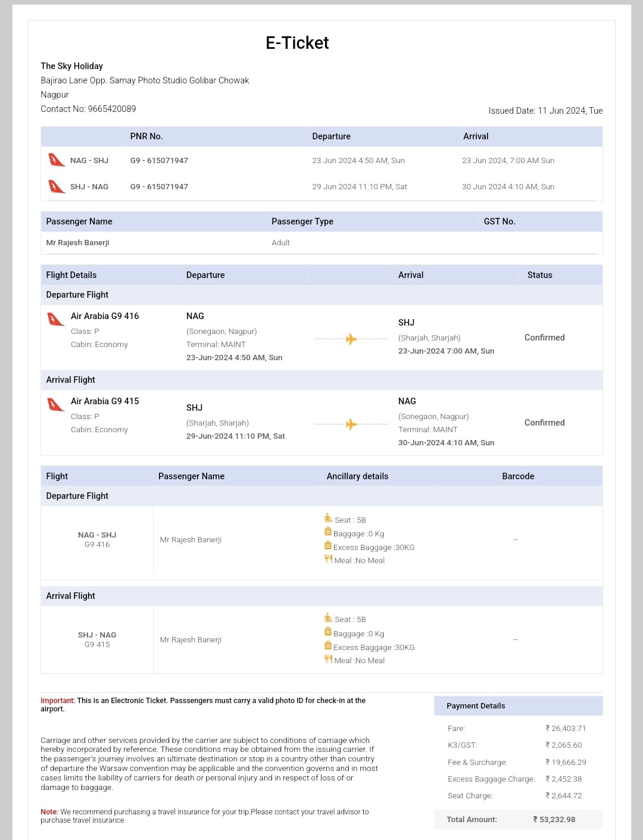This screenshot has width=643, height=840.
Task: Click the Confirmed status for G9 416
Action: [544, 338]
